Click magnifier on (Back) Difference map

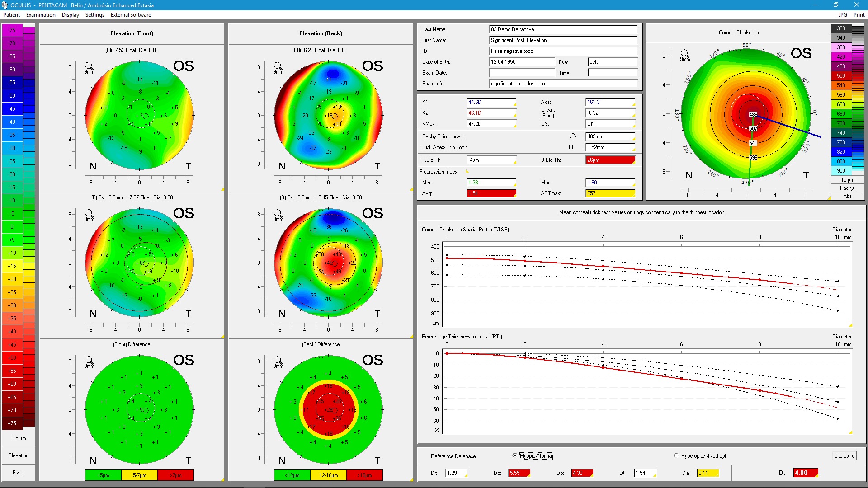[x=278, y=361]
